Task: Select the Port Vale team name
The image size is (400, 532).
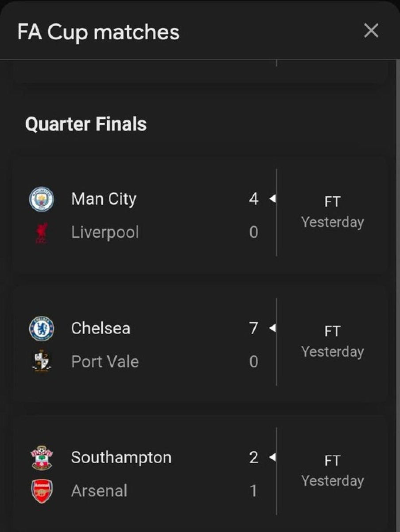Action: [x=105, y=362]
